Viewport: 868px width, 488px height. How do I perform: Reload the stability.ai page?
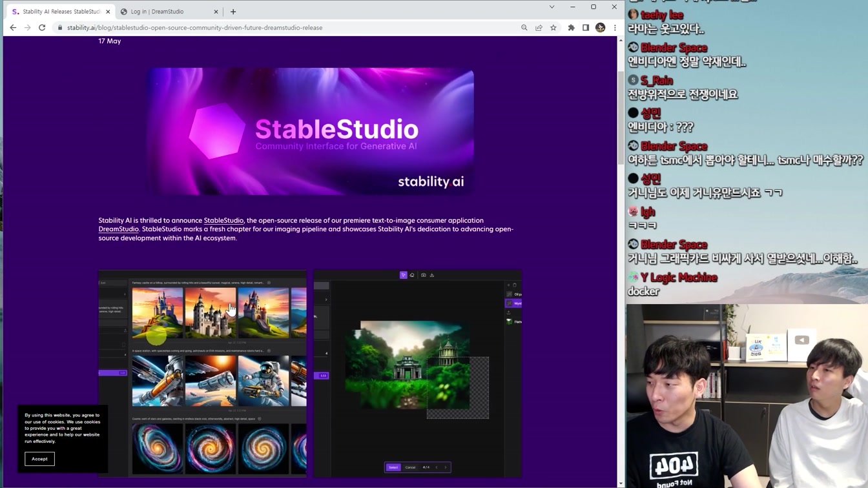[x=42, y=28]
